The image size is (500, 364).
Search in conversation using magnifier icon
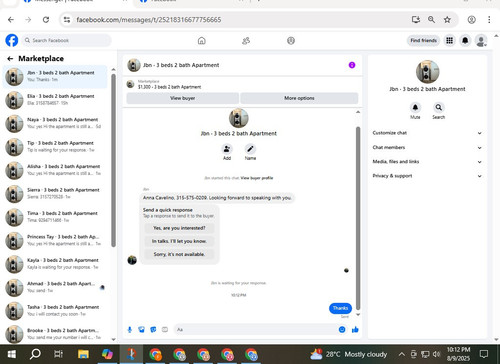pos(439,107)
